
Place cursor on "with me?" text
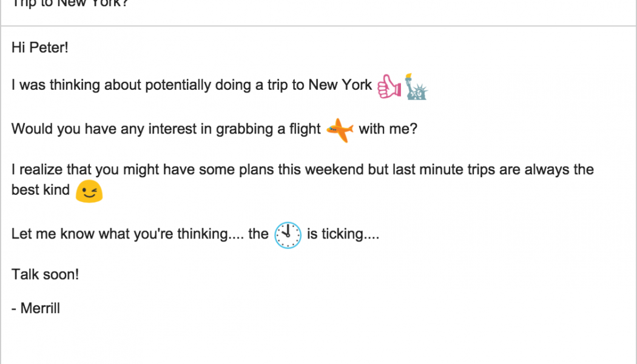tap(388, 129)
